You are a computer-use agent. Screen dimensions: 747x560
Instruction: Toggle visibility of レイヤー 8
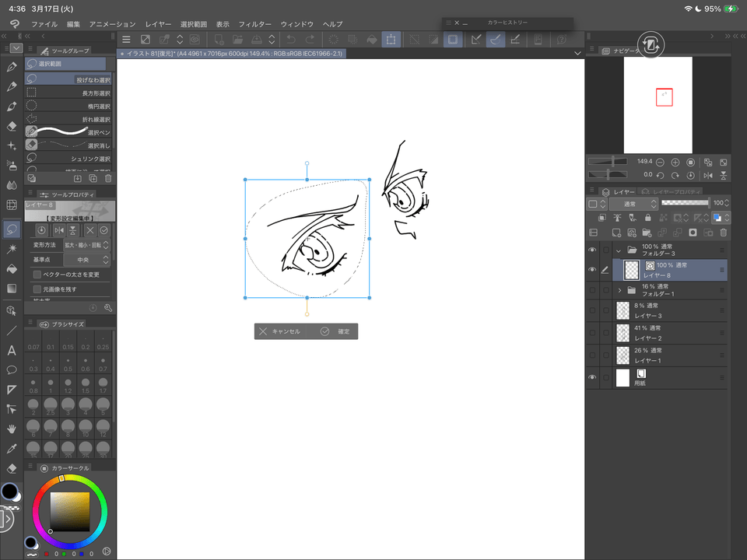click(x=592, y=270)
